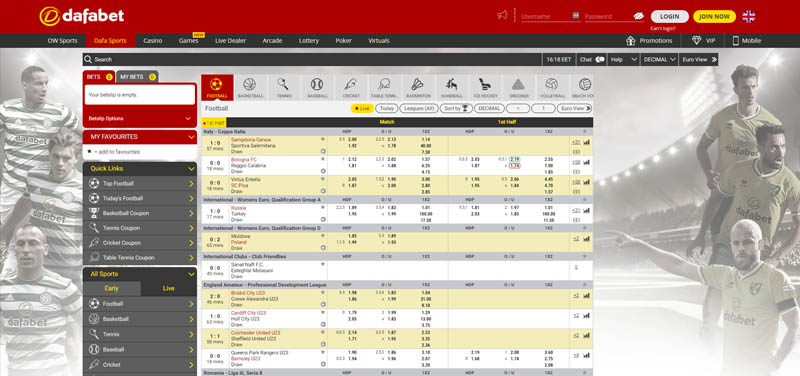800x376 pixels.
Task: Expand Betslip Options
Action: (x=139, y=118)
